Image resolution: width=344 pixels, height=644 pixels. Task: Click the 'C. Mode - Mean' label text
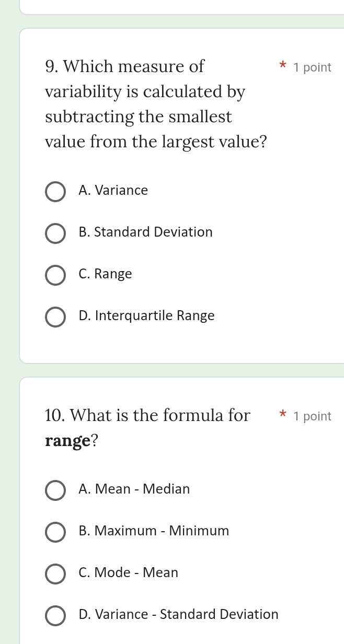coord(128,573)
